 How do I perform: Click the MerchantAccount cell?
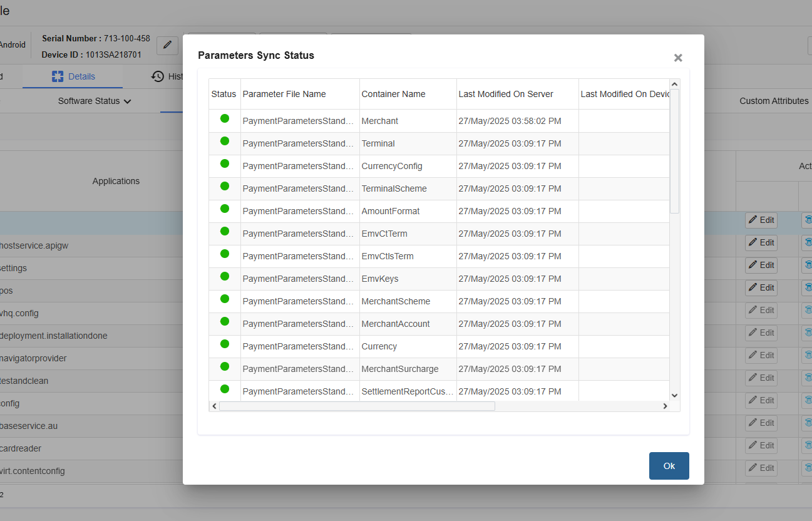tap(408, 324)
